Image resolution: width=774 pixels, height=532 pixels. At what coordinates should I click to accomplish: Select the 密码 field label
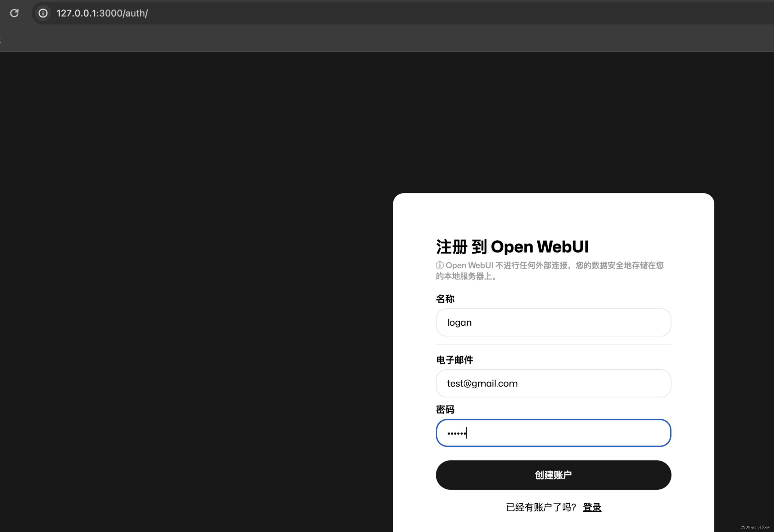click(x=445, y=410)
